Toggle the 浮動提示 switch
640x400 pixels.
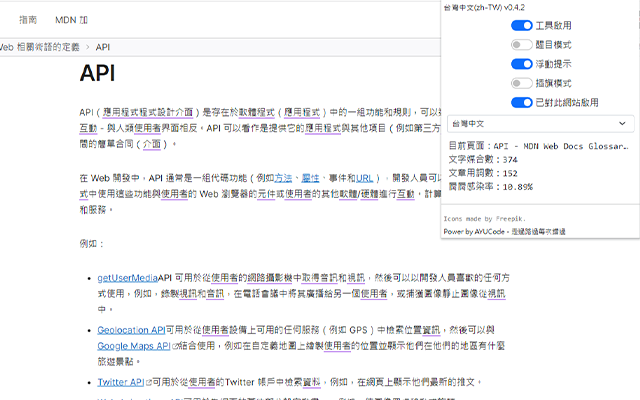click(x=522, y=64)
